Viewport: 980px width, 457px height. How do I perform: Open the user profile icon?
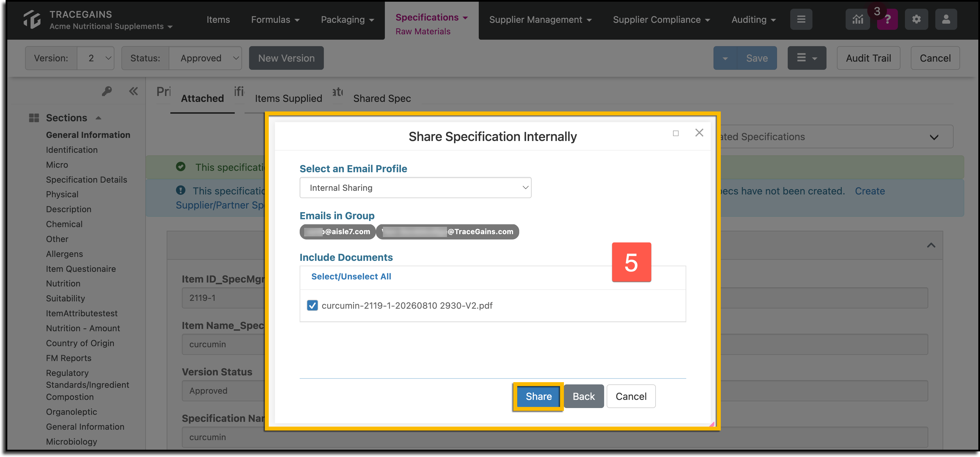(946, 19)
